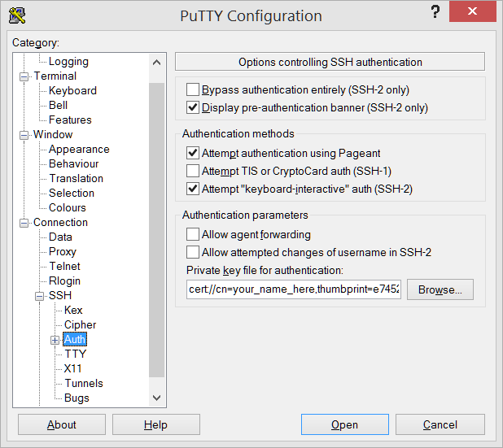
Task: Collapse the Window tree node
Action: pyautogui.click(x=24, y=135)
